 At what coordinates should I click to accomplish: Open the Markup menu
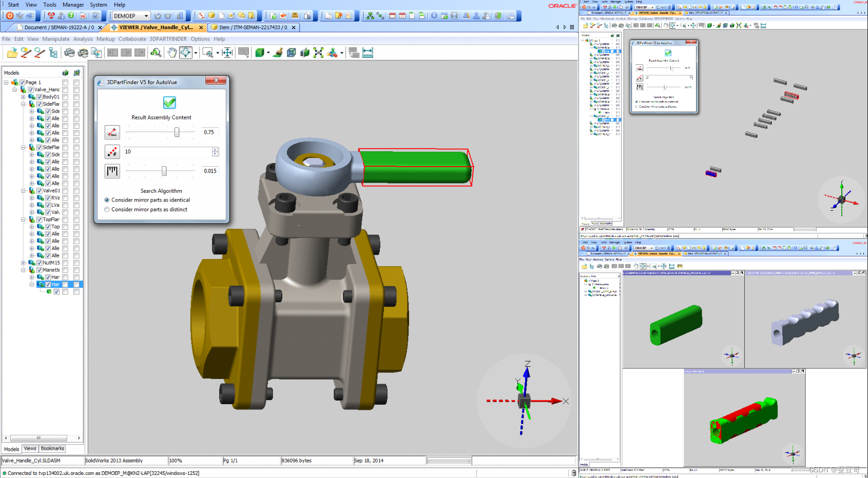105,39
